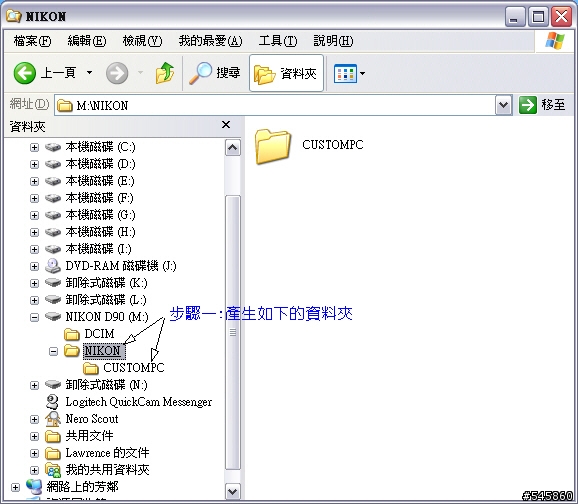Collapse the NIKON D90 (M:) tree node
Screen dimensions: 578x504
(x=34, y=317)
